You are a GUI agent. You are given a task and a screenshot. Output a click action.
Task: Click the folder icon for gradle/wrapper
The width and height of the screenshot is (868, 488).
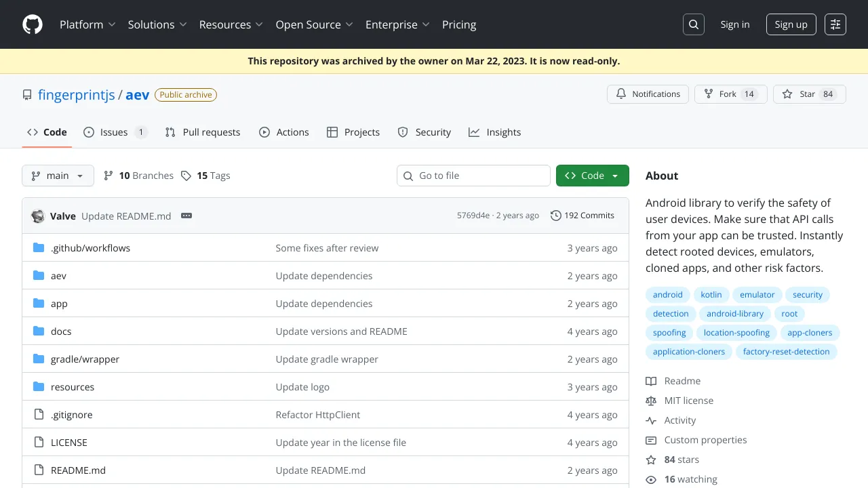coord(39,359)
